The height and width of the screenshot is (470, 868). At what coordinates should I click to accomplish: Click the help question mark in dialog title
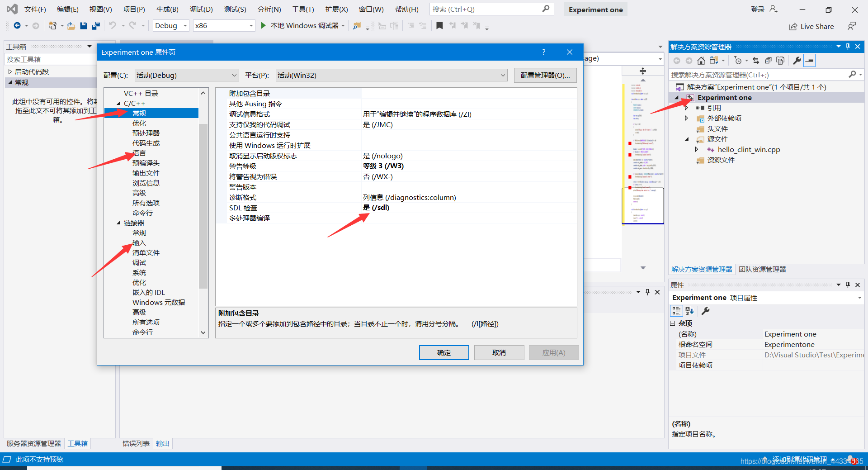pyautogui.click(x=544, y=52)
